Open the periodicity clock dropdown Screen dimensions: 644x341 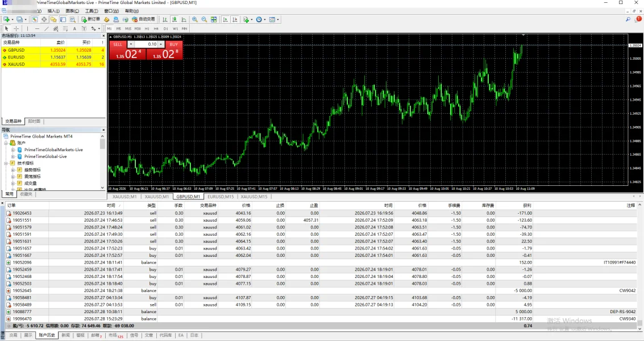pos(261,19)
